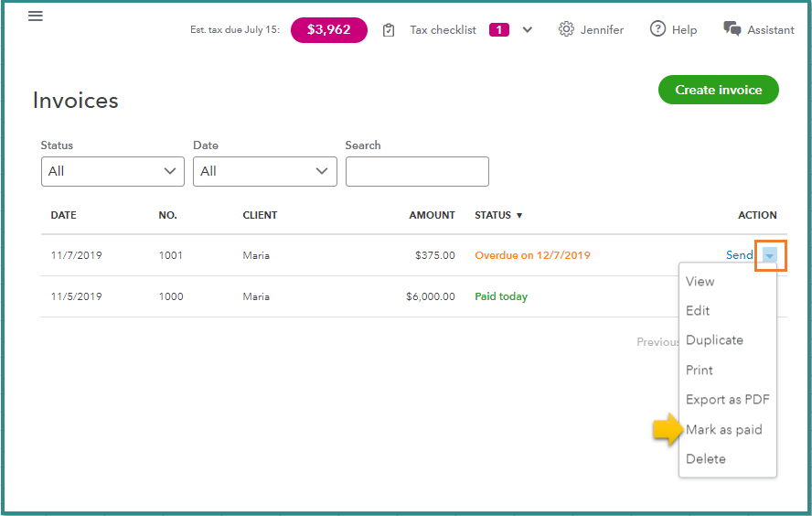
Task: Click the Help question mark icon
Action: [657, 29]
